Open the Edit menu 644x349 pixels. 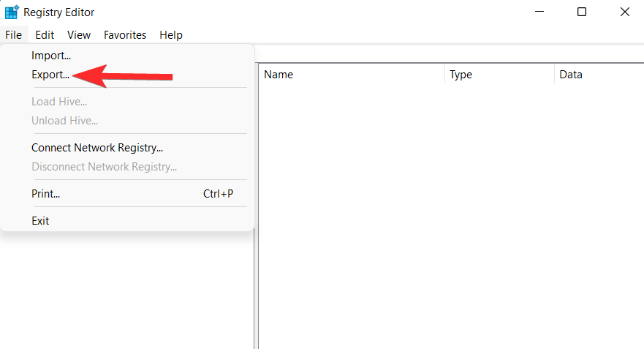pyautogui.click(x=45, y=35)
